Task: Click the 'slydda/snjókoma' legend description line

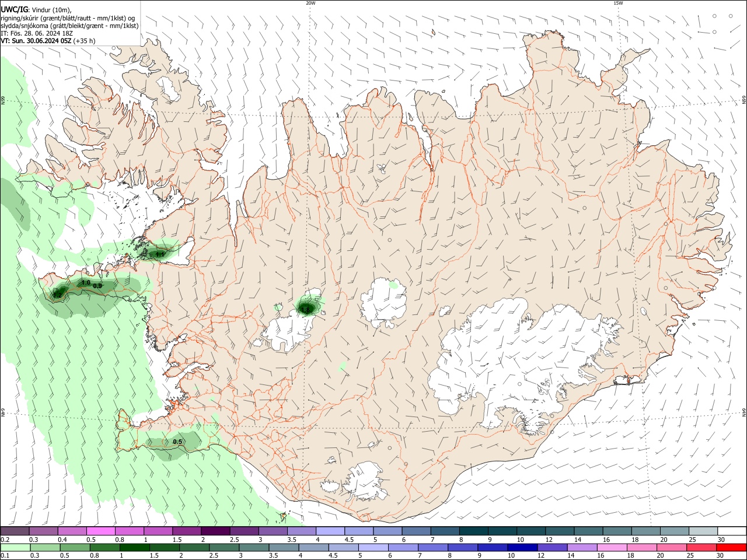Action: [x=69, y=26]
